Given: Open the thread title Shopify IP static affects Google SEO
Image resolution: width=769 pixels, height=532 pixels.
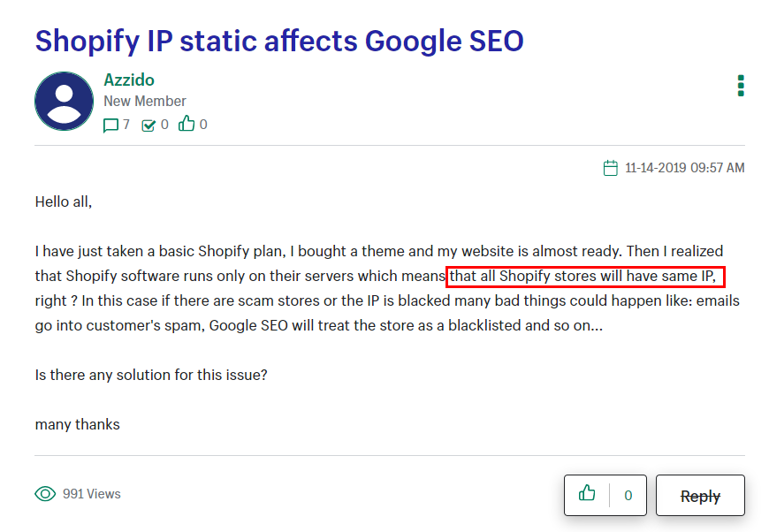Looking at the screenshot, I should (278, 41).
